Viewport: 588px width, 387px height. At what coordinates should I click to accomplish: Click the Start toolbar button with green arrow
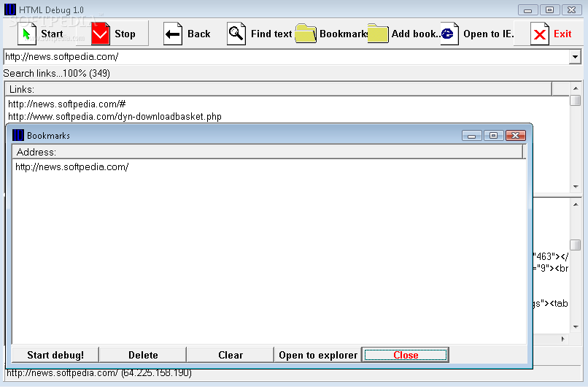point(41,34)
